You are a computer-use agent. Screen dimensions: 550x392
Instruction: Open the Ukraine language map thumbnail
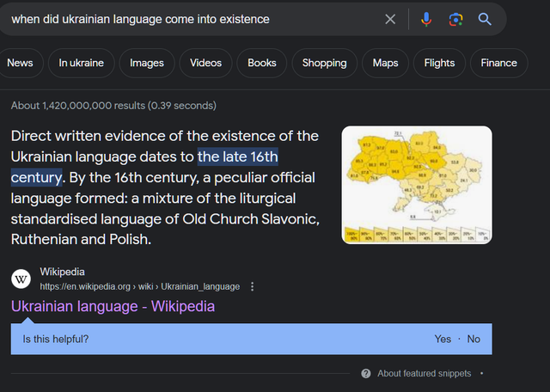tap(417, 185)
